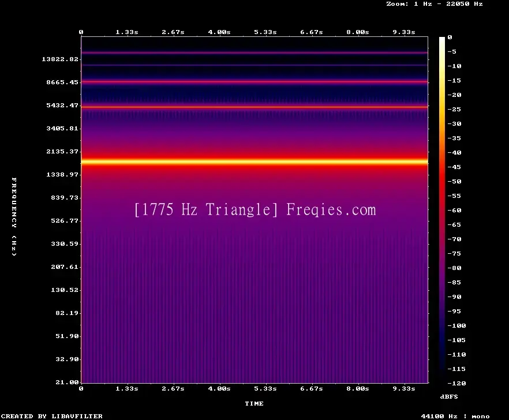Click the bottom 1.33s time label

click(127, 388)
